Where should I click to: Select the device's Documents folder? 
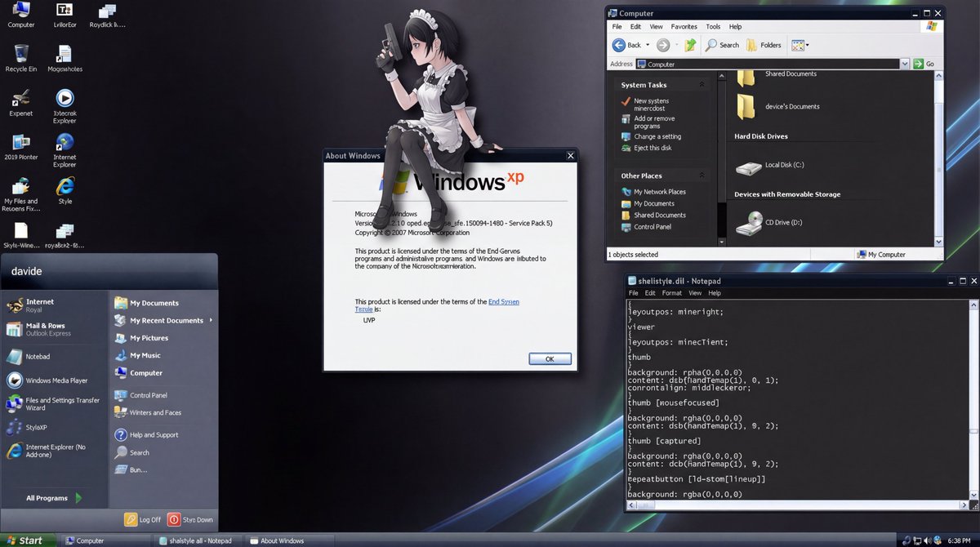coord(777,107)
